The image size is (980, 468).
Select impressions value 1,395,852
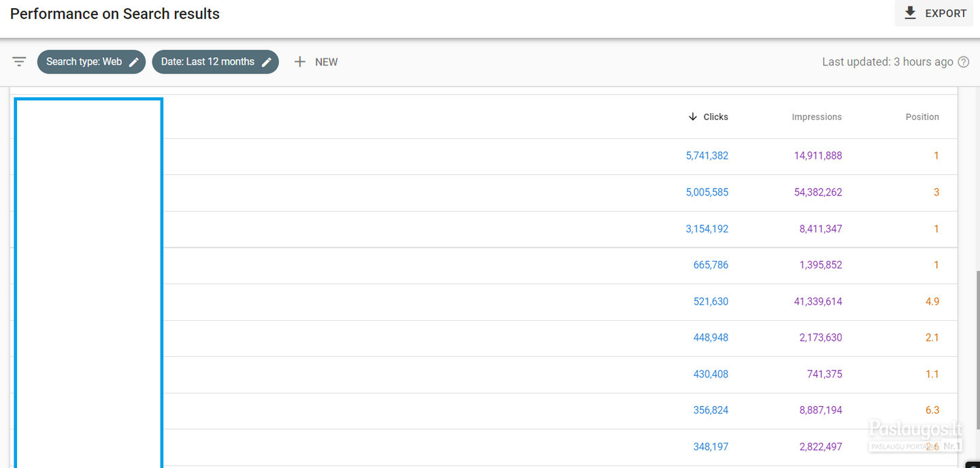coord(821,265)
